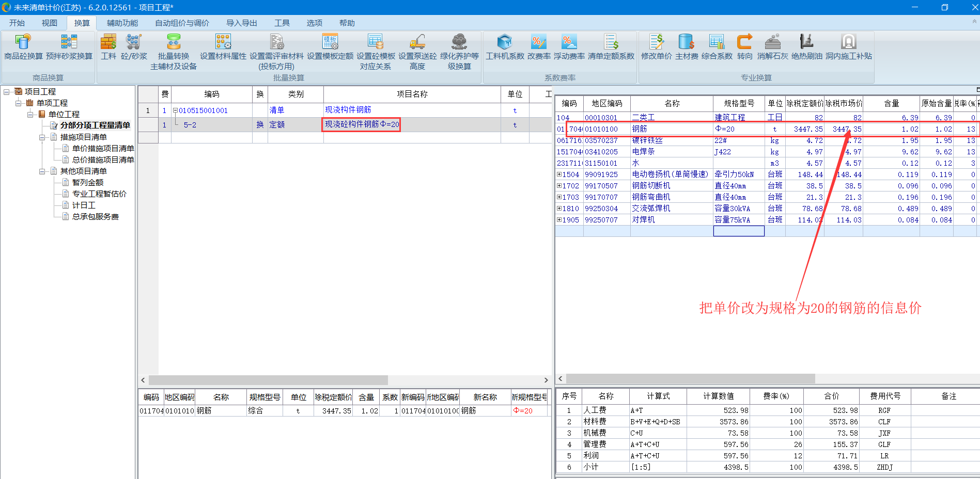The height and width of the screenshot is (479, 980).
Task: Select 分部分项工程量清单 in tree
Action: pyautogui.click(x=95, y=125)
